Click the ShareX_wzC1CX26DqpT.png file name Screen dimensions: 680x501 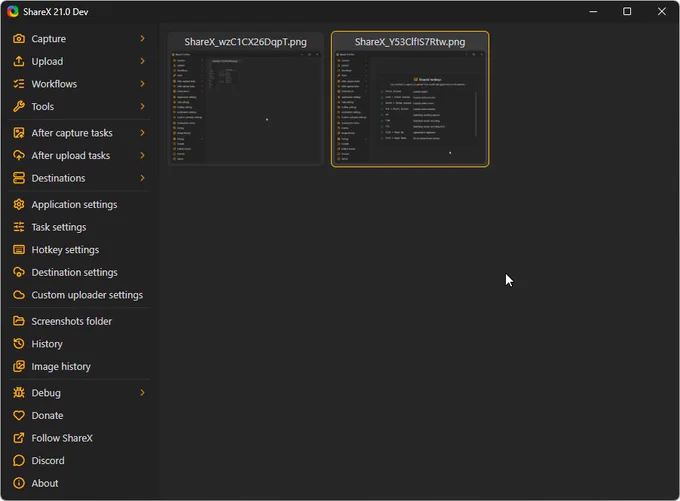tap(245, 42)
